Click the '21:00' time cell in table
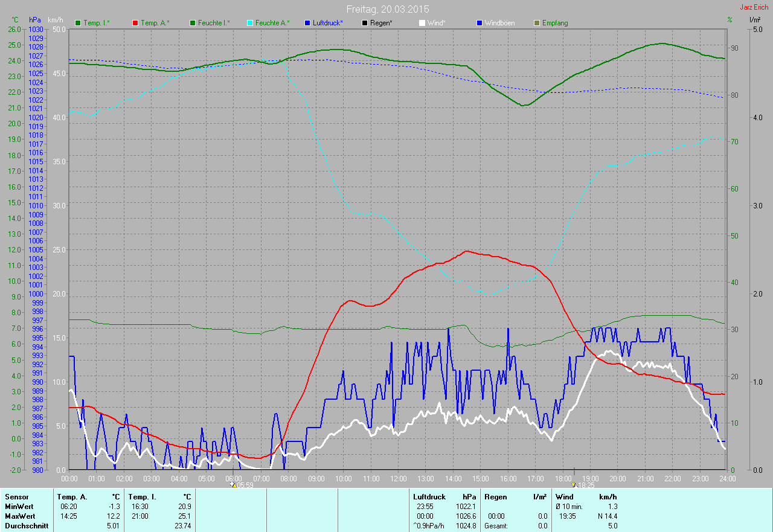 click(x=140, y=516)
